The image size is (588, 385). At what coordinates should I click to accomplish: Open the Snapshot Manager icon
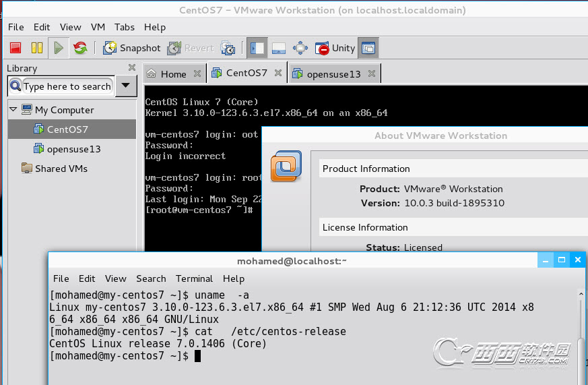[228, 48]
